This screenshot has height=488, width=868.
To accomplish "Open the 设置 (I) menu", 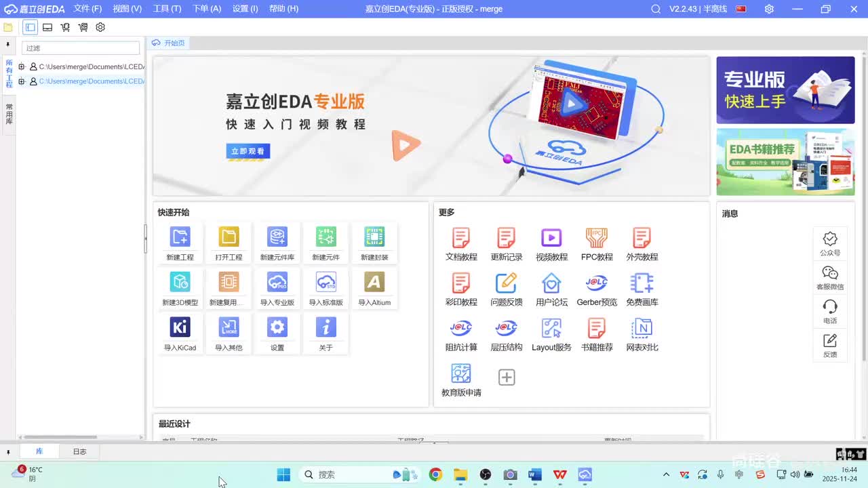I will click(x=245, y=9).
